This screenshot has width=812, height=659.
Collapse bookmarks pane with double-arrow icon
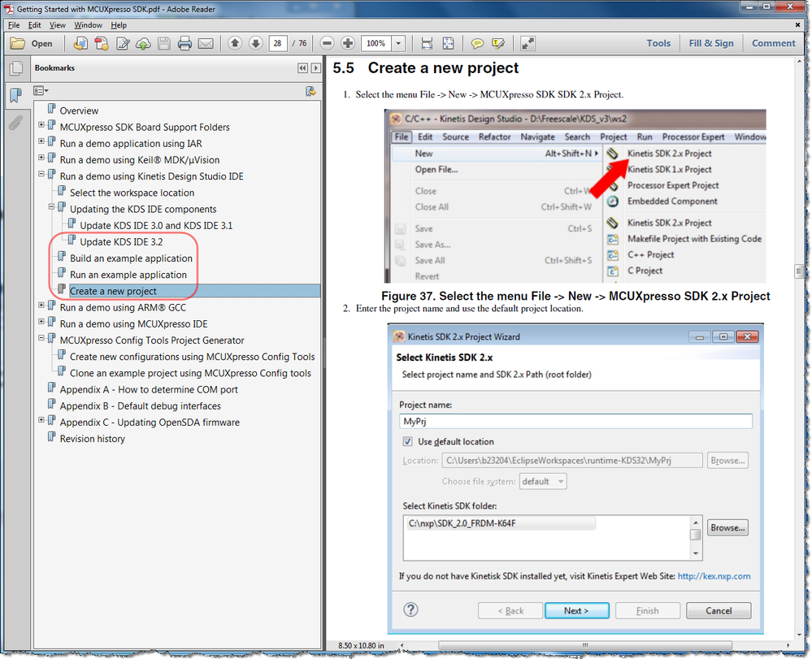303,67
